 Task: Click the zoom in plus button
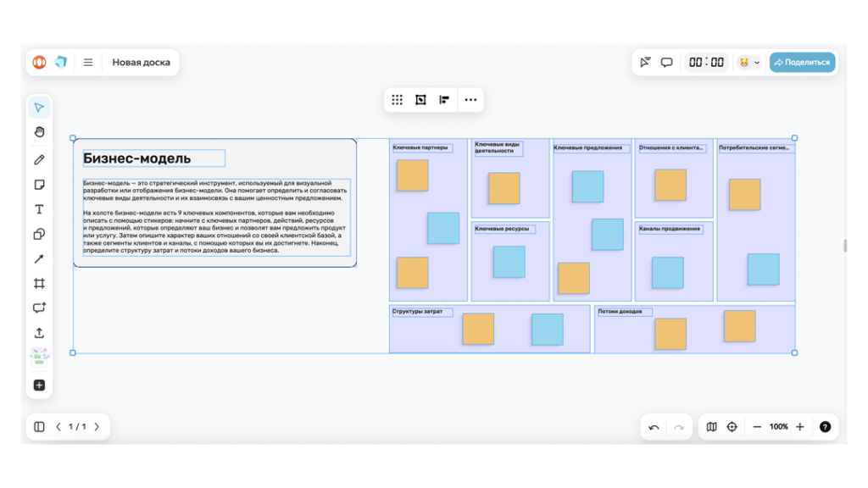pos(799,427)
